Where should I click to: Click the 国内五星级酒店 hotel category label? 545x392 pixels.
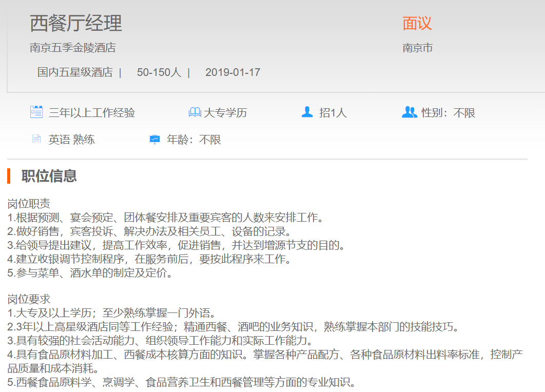(x=74, y=72)
